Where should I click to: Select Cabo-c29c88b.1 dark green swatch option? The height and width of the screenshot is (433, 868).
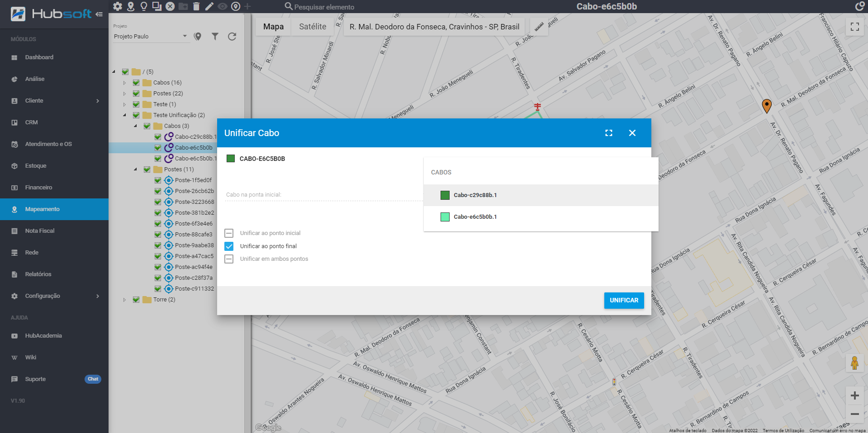(x=445, y=195)
